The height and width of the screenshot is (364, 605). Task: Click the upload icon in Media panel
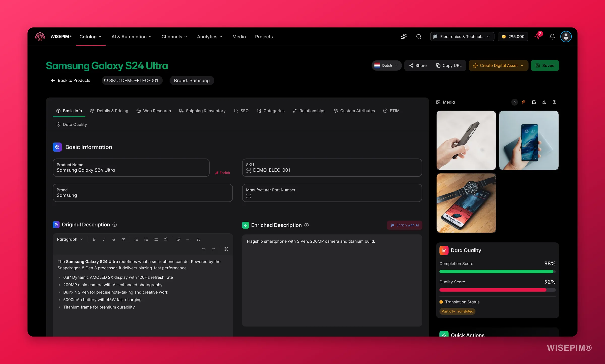(x=544, y=102)
